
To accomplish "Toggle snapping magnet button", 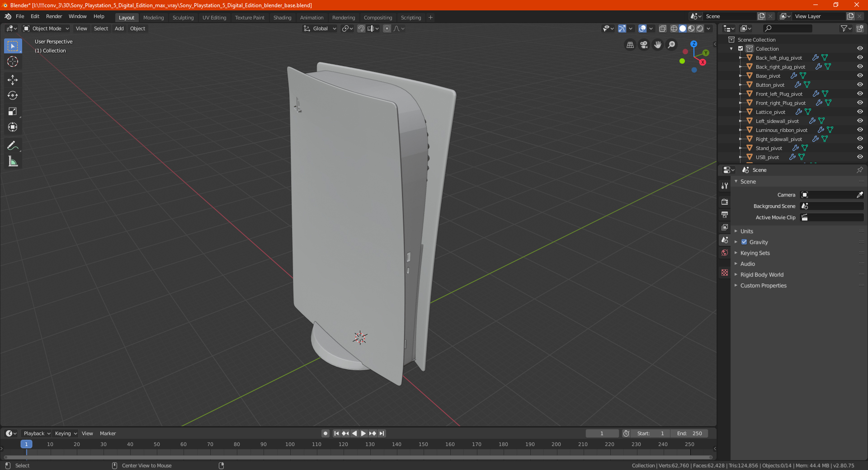I will pos(361,28).
